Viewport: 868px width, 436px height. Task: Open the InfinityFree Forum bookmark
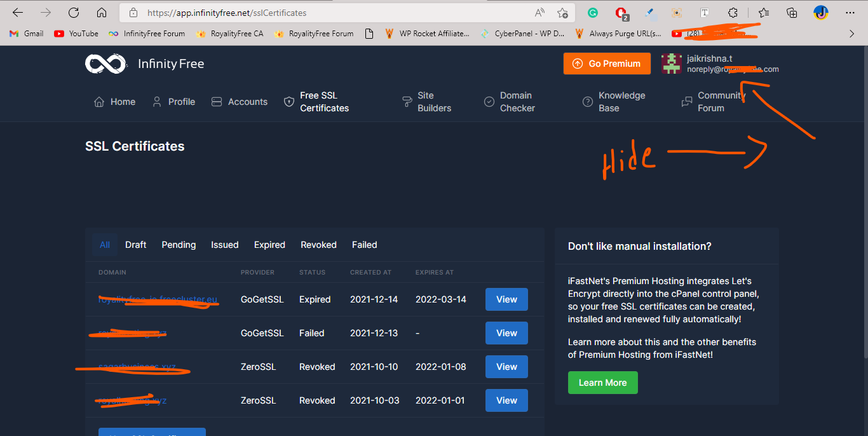pos(147,34)
